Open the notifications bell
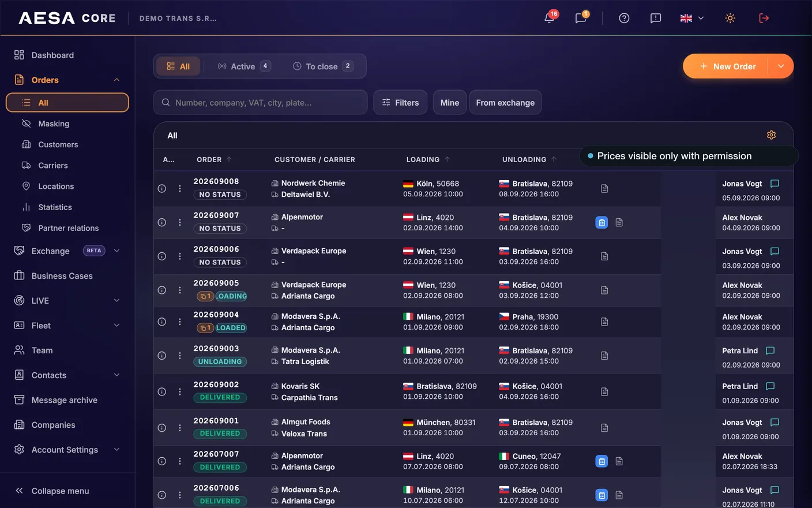 (550, 18)
